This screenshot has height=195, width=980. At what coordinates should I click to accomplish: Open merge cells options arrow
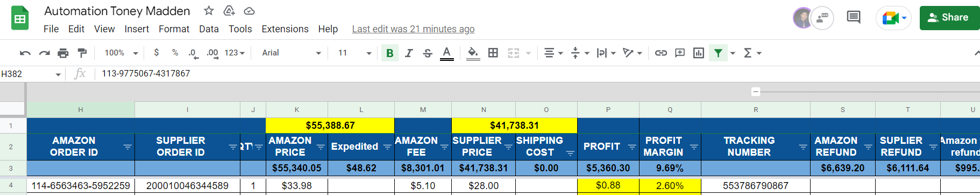[x=528, y=53]
